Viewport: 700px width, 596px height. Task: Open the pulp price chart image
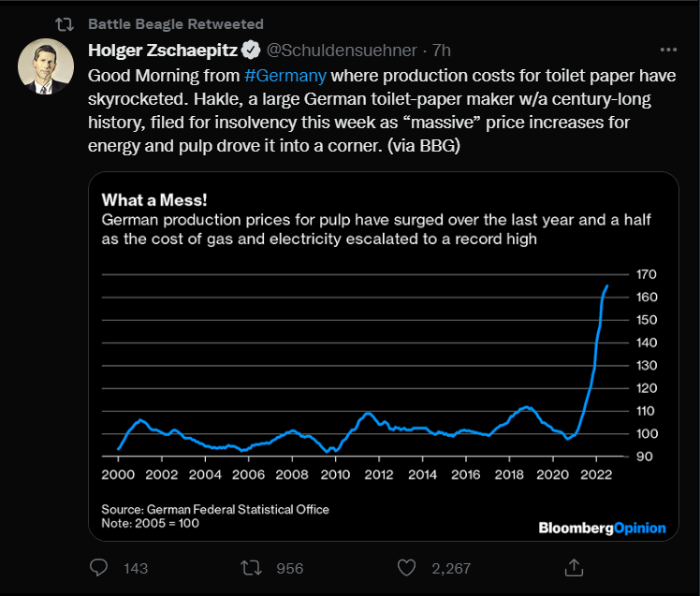[384, 356]
